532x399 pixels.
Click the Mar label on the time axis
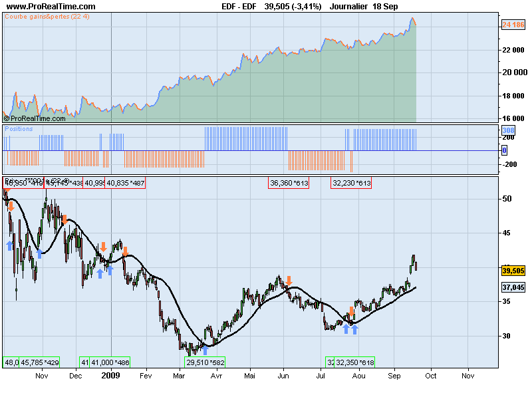179,376
